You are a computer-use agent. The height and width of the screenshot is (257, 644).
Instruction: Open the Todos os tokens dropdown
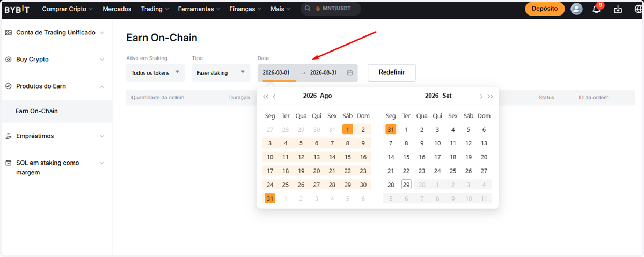pyautogui.click(x=156, y=73)
